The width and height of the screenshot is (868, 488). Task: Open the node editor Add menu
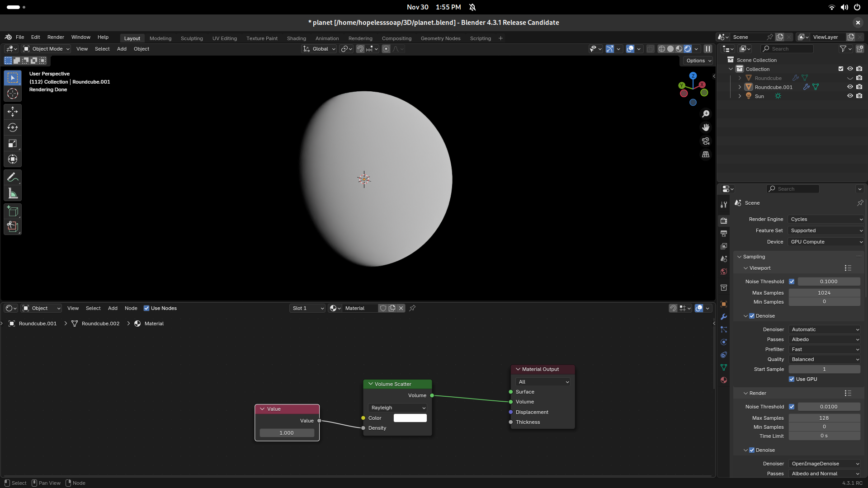point(113,308)
